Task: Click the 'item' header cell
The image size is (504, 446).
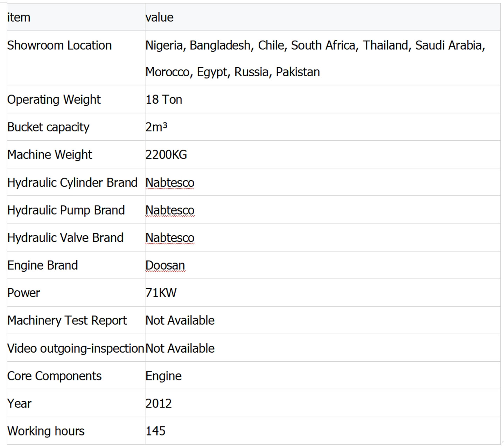Action: (x=76, y=17)
